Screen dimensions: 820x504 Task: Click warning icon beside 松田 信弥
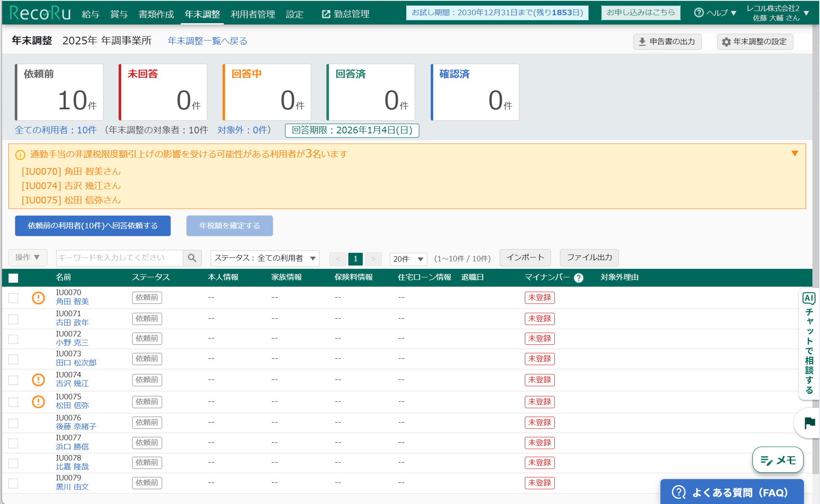(38, 401)
